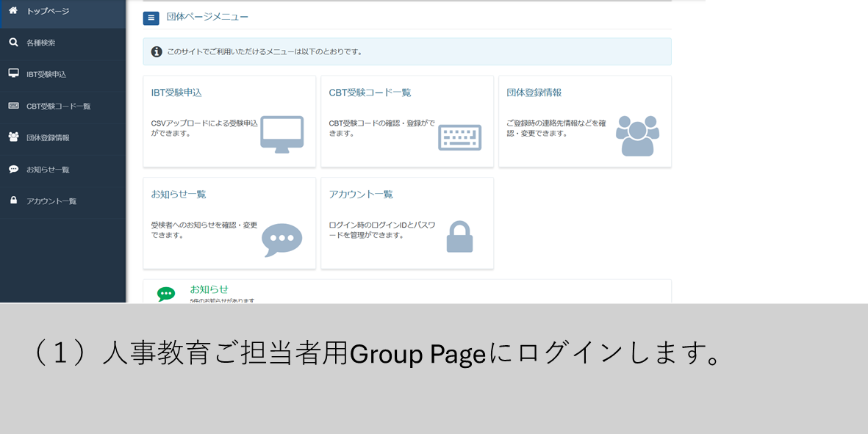
Task: Click text ご登録時の連絡先情報などを確認・変更できます。
Action: [556, 129]
